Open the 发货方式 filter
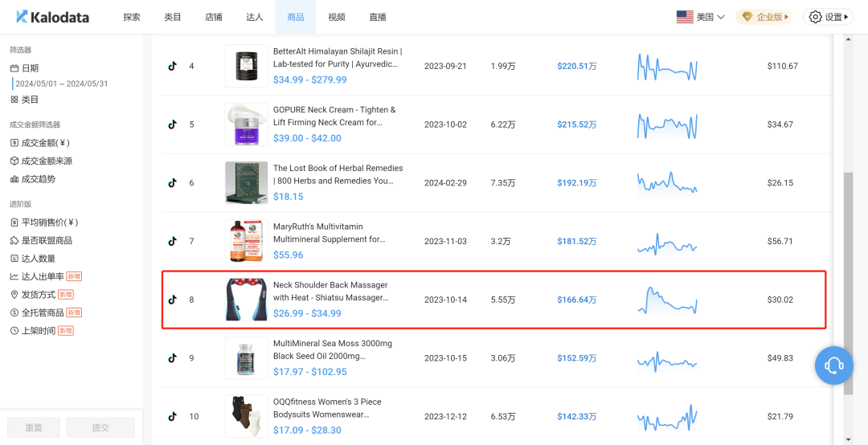Screen dimensions: 868x445 point(42,295)
